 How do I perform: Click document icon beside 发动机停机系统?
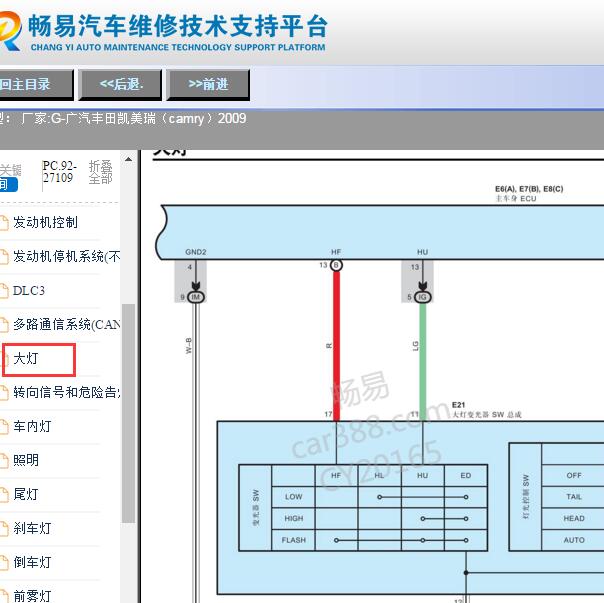tap(4, 257)
